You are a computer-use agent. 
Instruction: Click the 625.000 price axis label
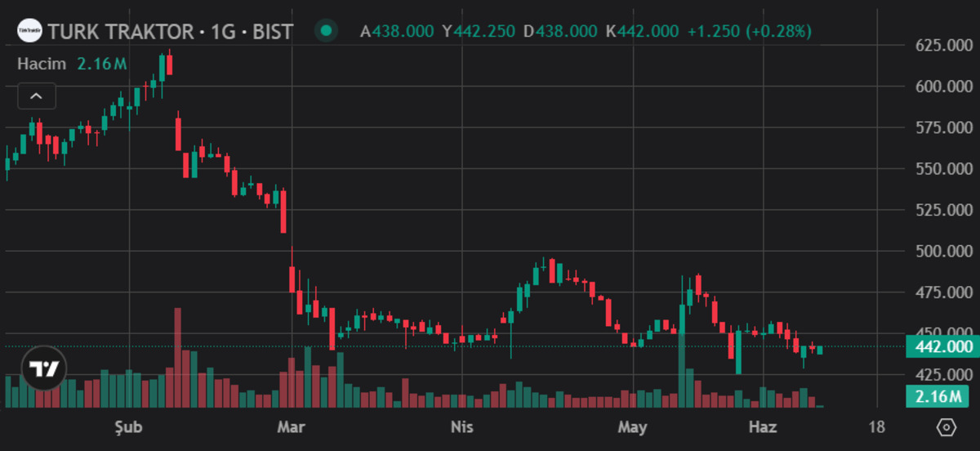pos(943,46)
